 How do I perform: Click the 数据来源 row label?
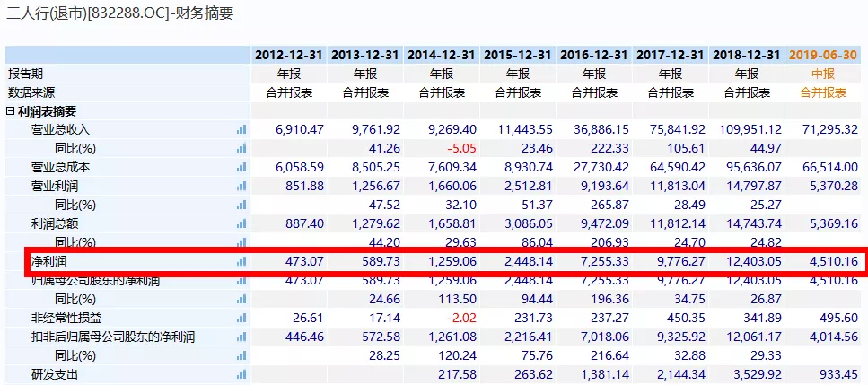tap(31, 92)
